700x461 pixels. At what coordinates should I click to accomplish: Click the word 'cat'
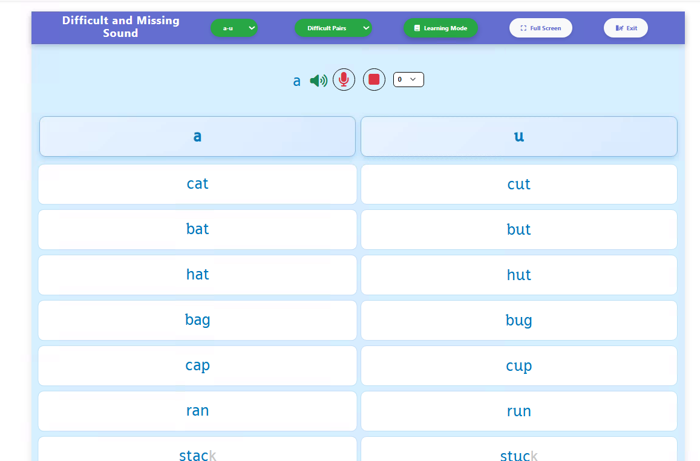point(197,184)
